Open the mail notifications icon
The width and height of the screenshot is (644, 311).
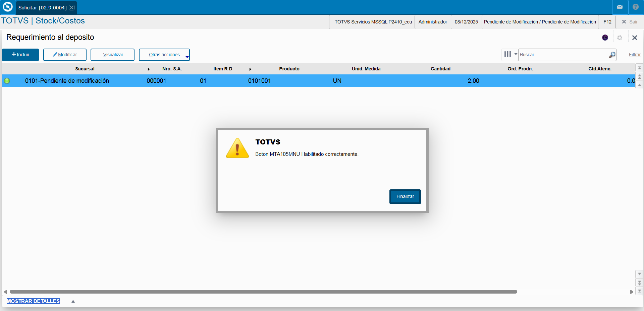coord(620,7)
